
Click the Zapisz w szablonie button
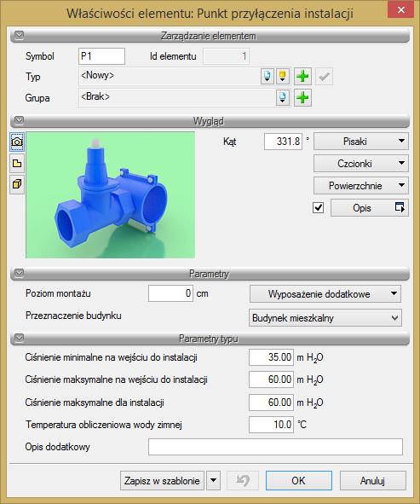tap(162, 480)
